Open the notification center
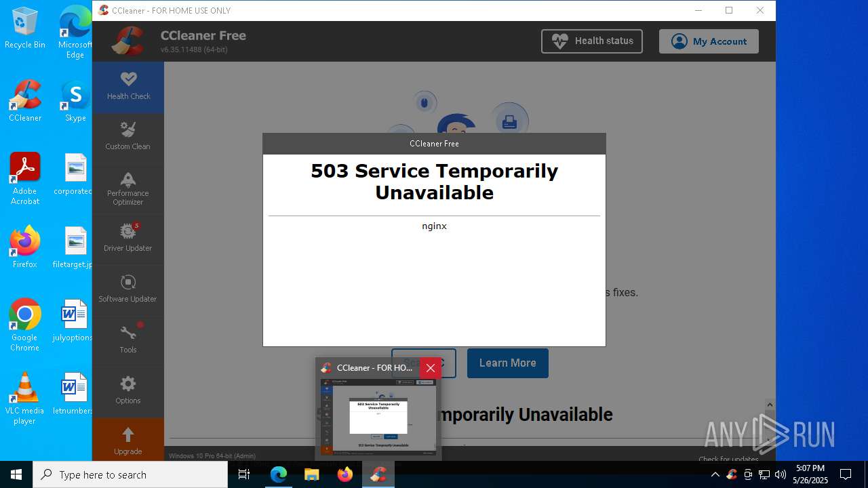The height and width of the screenshot is (488, 868). click(846, 474)
